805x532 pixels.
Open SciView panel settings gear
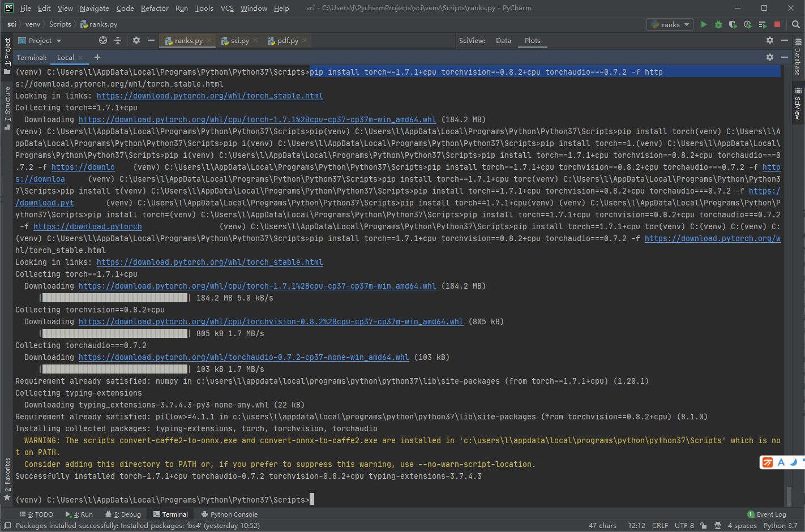tap(770, 40)
